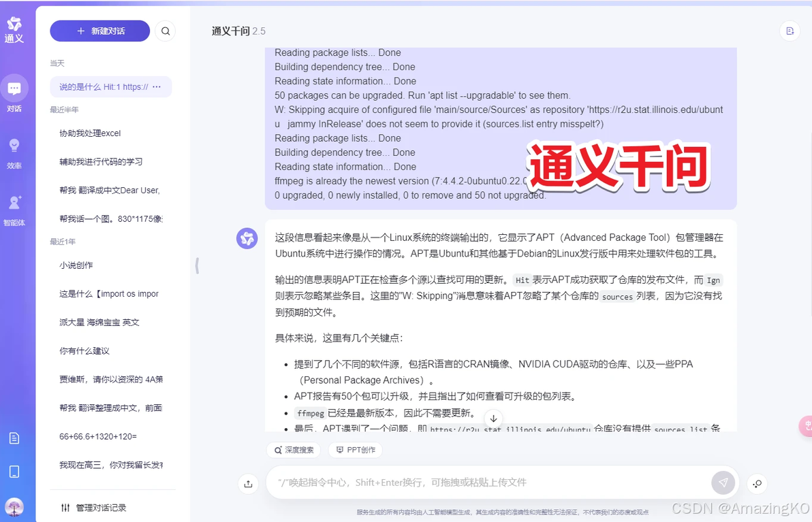Open the 效率 efficiency tools icon

[14, 152]
